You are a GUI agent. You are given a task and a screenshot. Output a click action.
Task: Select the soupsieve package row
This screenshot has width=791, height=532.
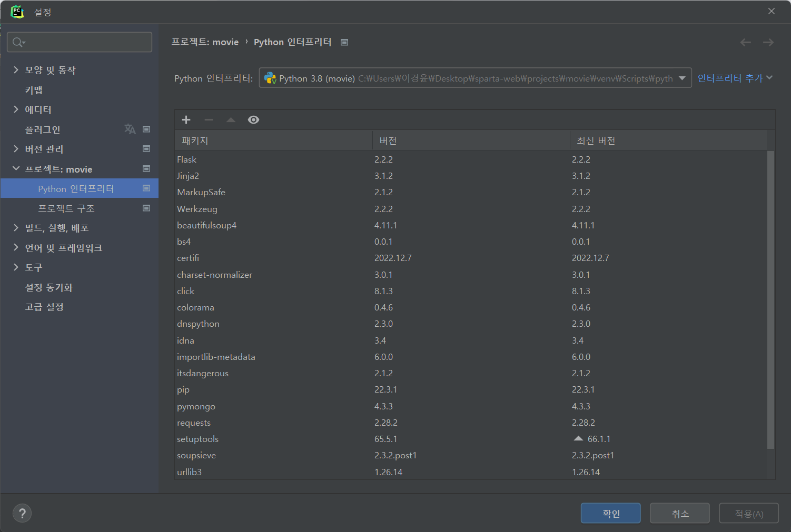471,455
